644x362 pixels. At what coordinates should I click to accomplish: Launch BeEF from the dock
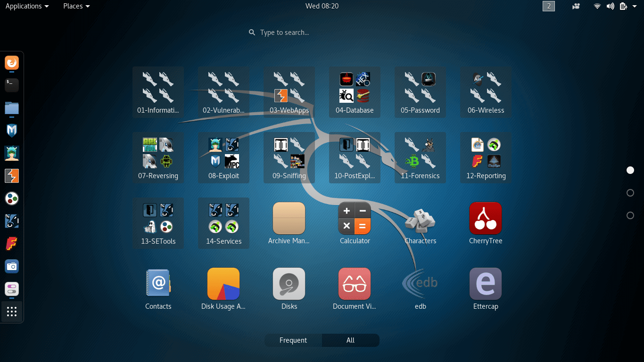pos(12,221)
